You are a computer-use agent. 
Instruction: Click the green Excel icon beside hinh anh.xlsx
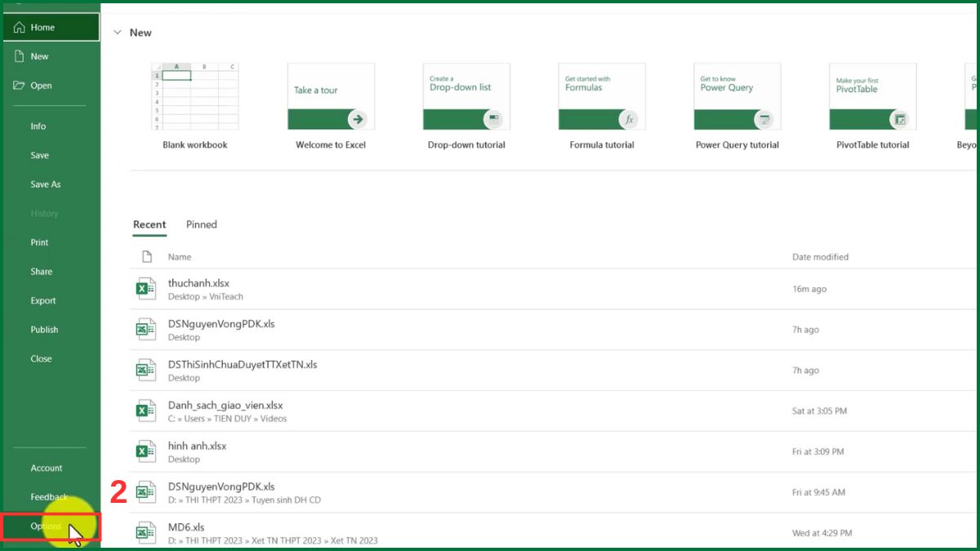pyautogui.click(x=145, y=451)
